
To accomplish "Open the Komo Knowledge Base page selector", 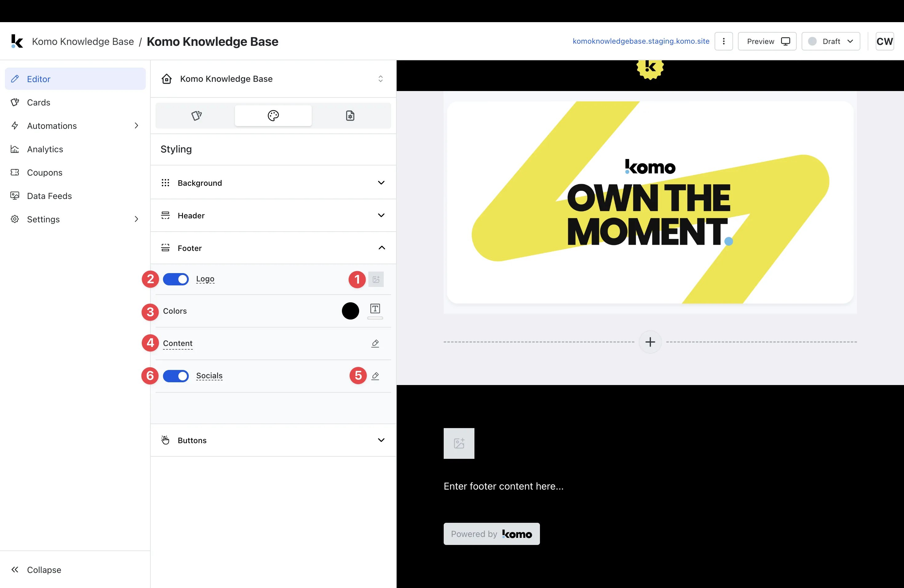I will coord(273,79).
